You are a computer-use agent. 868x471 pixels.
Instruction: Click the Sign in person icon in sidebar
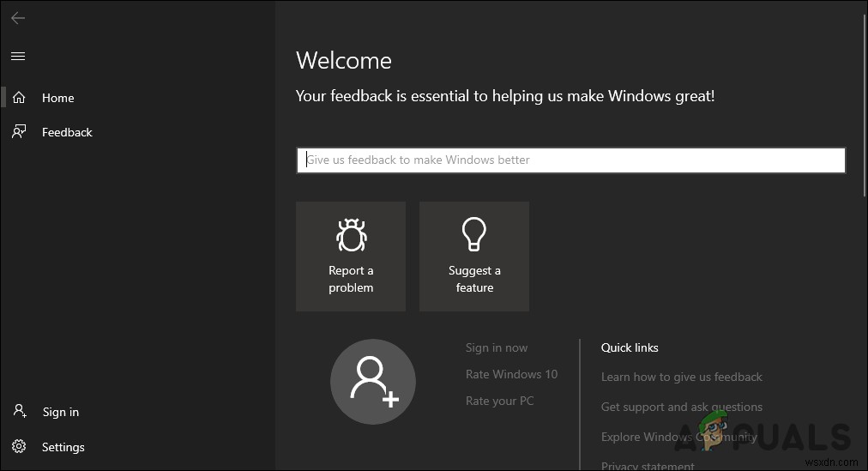(20, 411)
